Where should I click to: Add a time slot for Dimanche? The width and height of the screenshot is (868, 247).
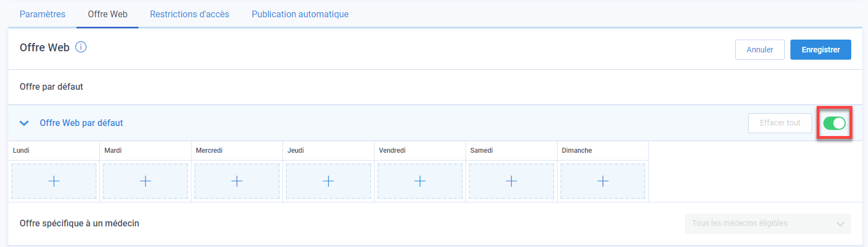603,181
